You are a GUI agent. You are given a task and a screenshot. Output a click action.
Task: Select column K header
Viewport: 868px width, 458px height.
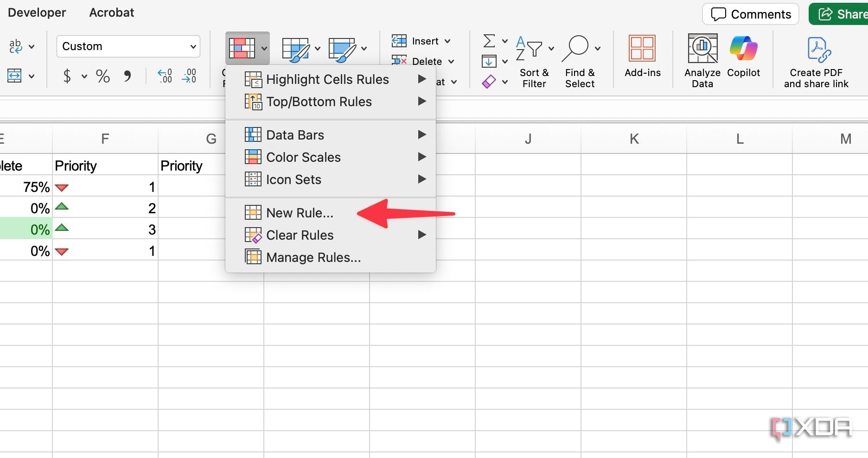[634, 139]
